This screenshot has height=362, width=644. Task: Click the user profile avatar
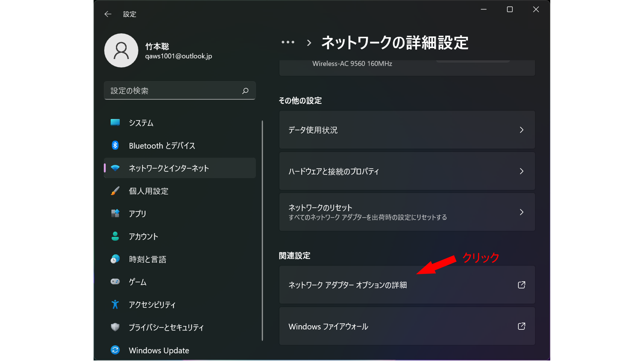121,50
